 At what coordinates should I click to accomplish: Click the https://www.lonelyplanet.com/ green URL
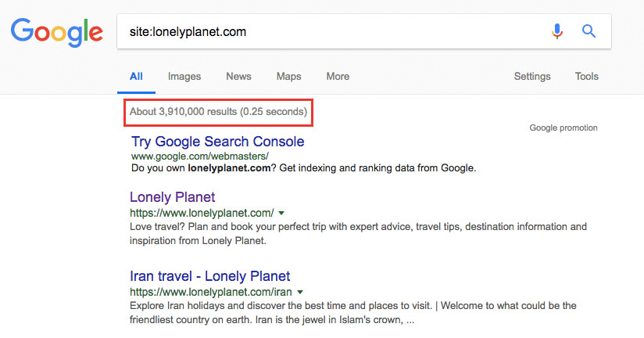tap(202, 213)
